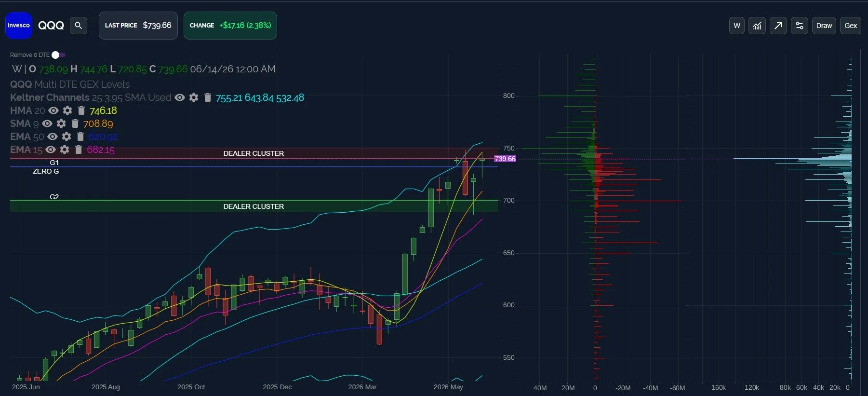Image resolution: width=868 pixels, height=396 pixels.
Task: Open the W timeframe selector
Action: click(737, 26)
